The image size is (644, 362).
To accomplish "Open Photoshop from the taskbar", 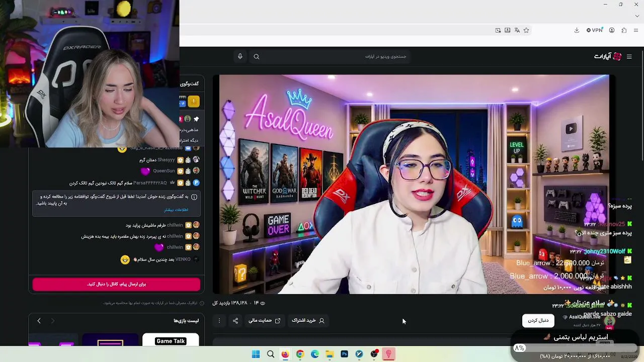I will click(344, 354).
